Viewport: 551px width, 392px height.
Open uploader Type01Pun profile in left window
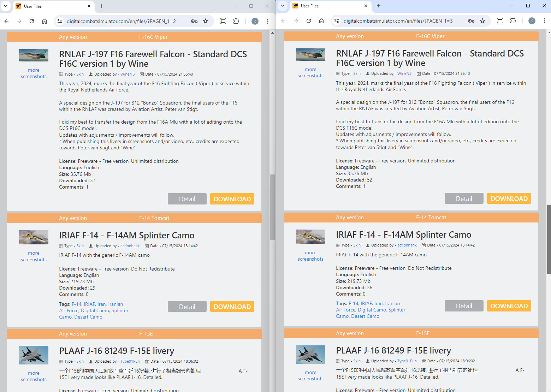[x=130, y=361]
